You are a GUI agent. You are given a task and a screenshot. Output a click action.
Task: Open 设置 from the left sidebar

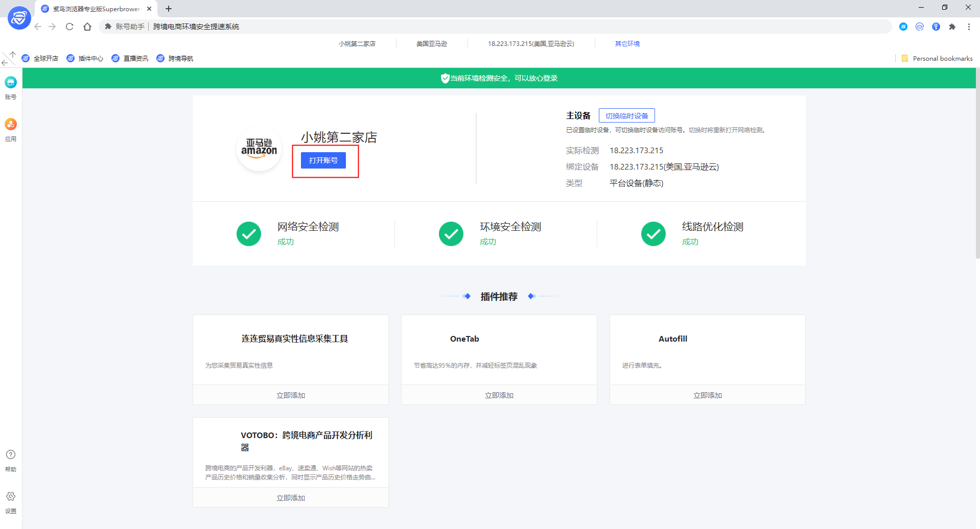(10, 496)
